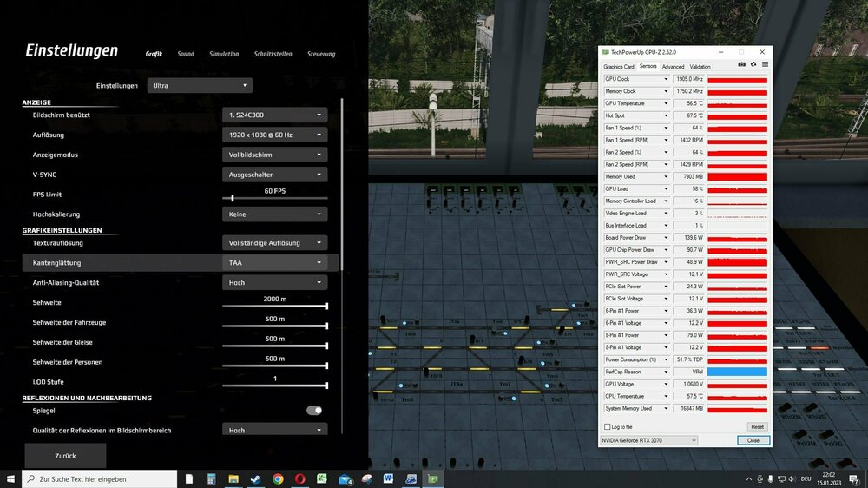Open the Einstellungen Ultra preset dropdown
Viewport: 868px width, 488px height.
tap(199, 85)
